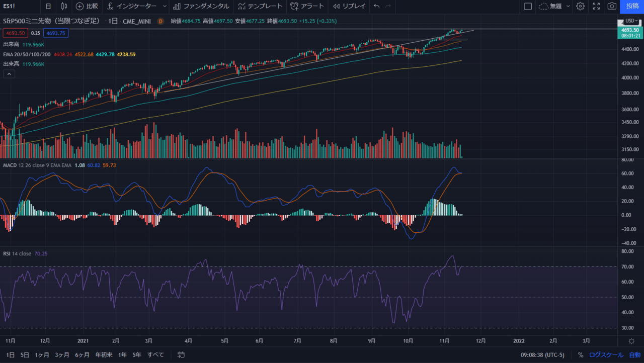Select the RSI 14 close legend
This screenshot has height=363, width=644.
17,253
